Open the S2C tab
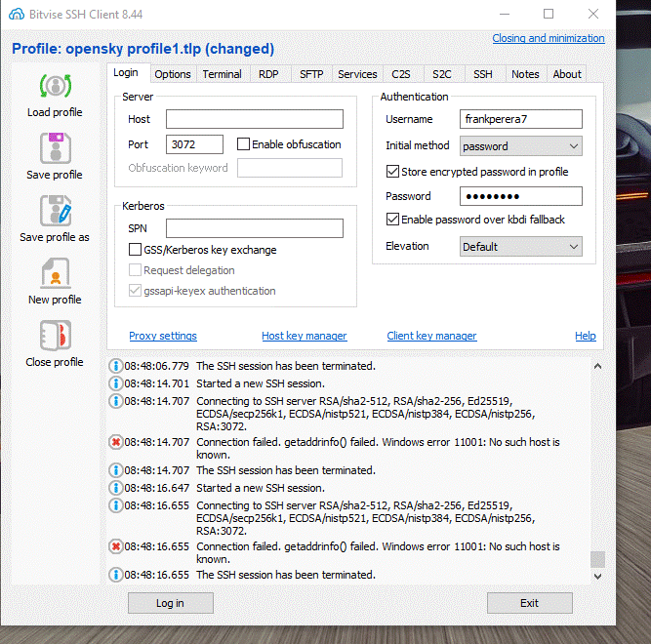 click(x=442, y=74)
